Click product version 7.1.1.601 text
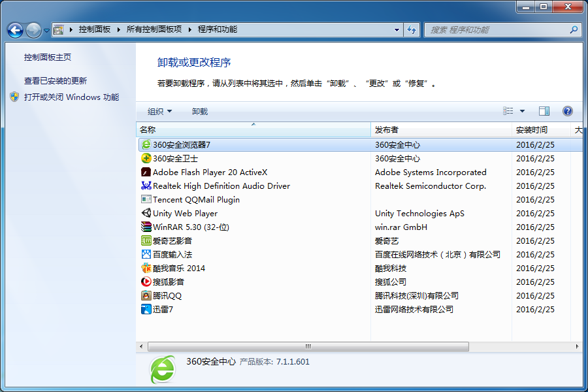This screenshot has height=392, width=588. [x=293, y=361]
